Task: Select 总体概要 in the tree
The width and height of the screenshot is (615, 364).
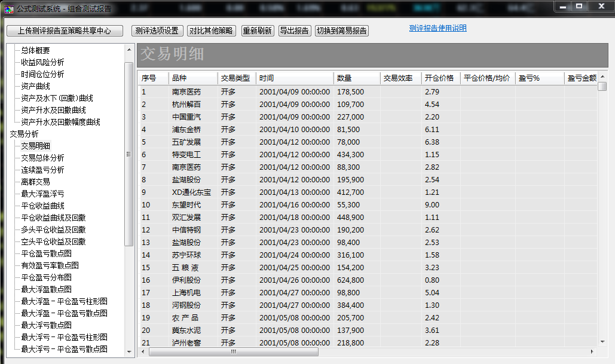Action: click(x=35, y=50)
